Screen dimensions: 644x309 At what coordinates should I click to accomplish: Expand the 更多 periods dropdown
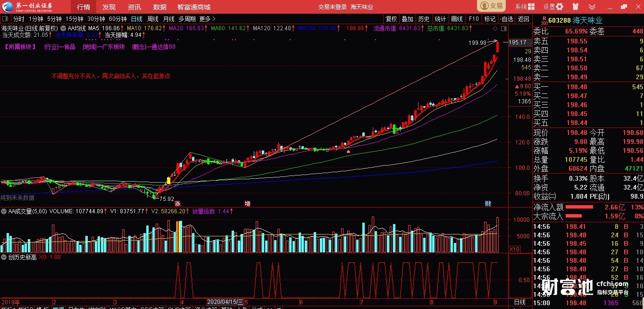point(207,19)
